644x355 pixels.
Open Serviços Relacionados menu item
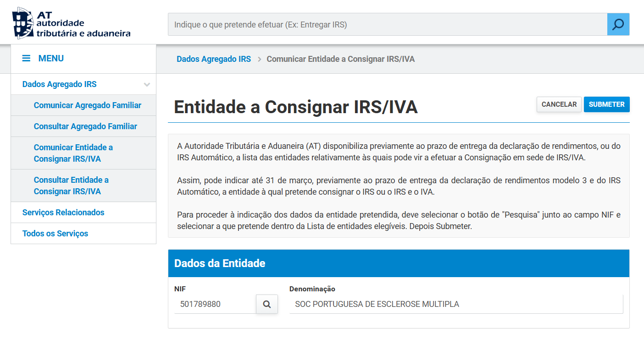click(83, 213)
